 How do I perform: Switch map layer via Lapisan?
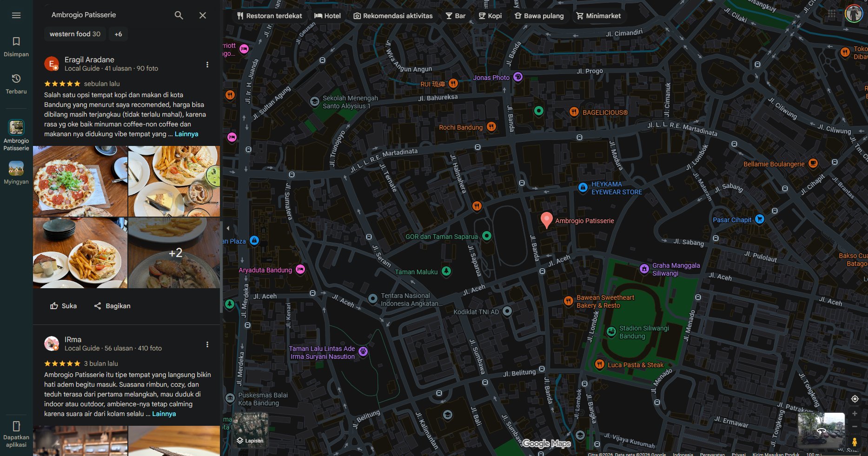[251, 430]
